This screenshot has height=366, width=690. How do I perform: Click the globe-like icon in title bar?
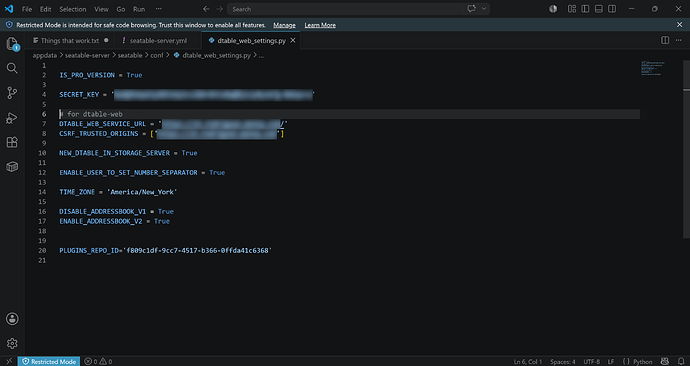tap(553, 9)
